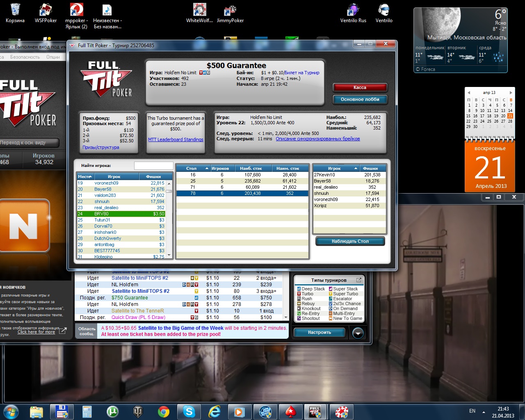Select table 78 row in the table list
Screen dimensions: 525x420
[x=242, y=193]
